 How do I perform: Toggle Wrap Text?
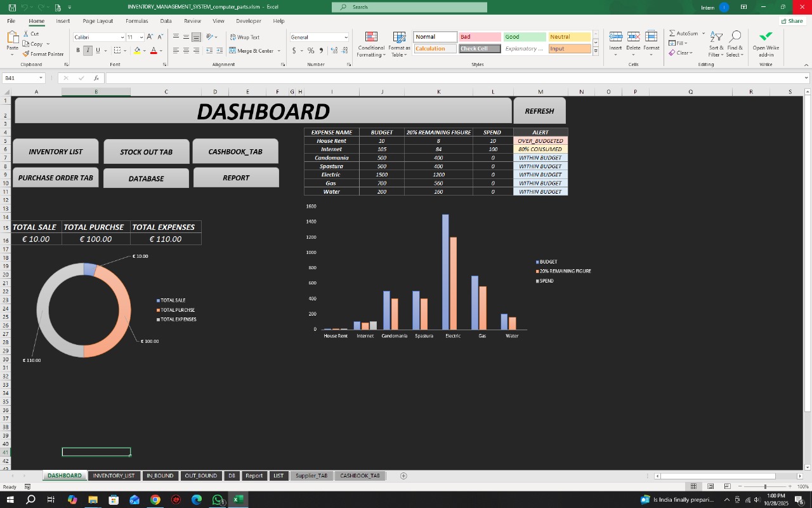click(246, 37)
